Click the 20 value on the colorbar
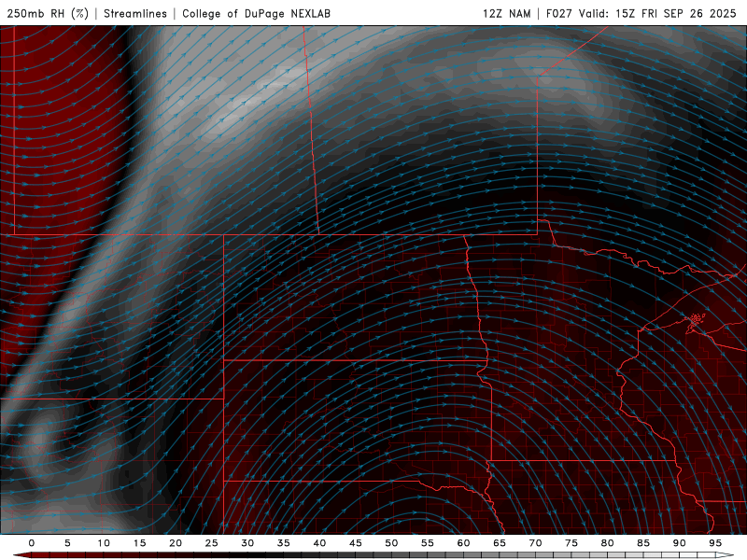 point(176,543)
